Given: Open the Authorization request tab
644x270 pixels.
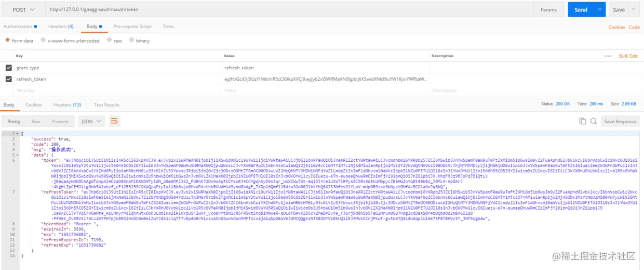Looking at the screenshot, I should [x=20, y=27].
